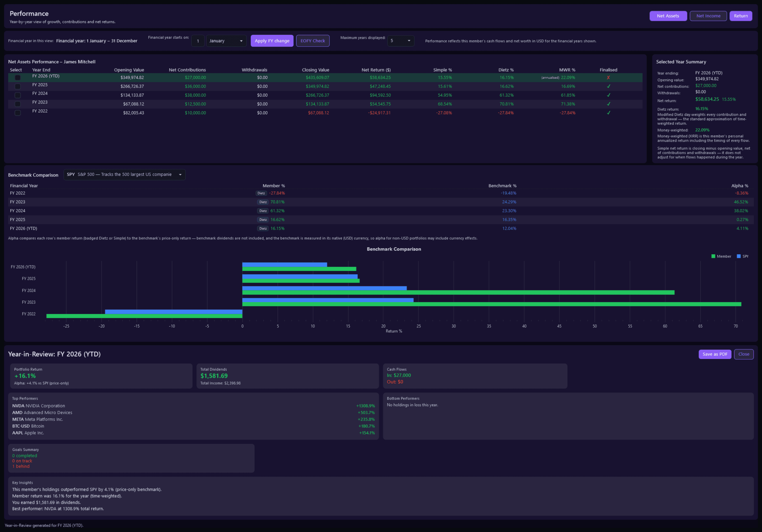Tick the checkbox for FY 2022 row

tap(18, 113)
